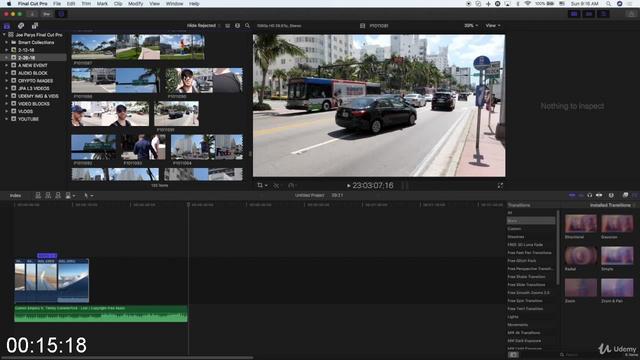Open the Window menu
This screenshot has width=640, height=360.
[174, 4]
